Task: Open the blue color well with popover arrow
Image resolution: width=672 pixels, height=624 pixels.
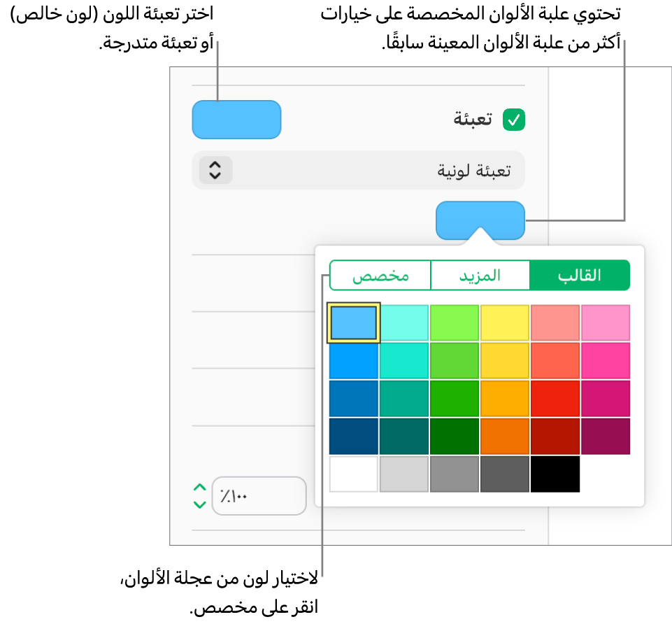Action: coord(480,220)
